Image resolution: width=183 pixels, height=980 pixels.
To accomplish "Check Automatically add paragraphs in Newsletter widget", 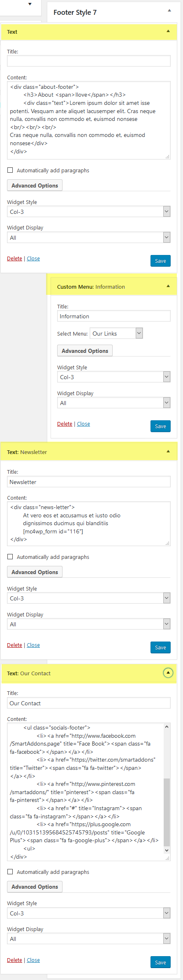I will (x=10, y=557).
